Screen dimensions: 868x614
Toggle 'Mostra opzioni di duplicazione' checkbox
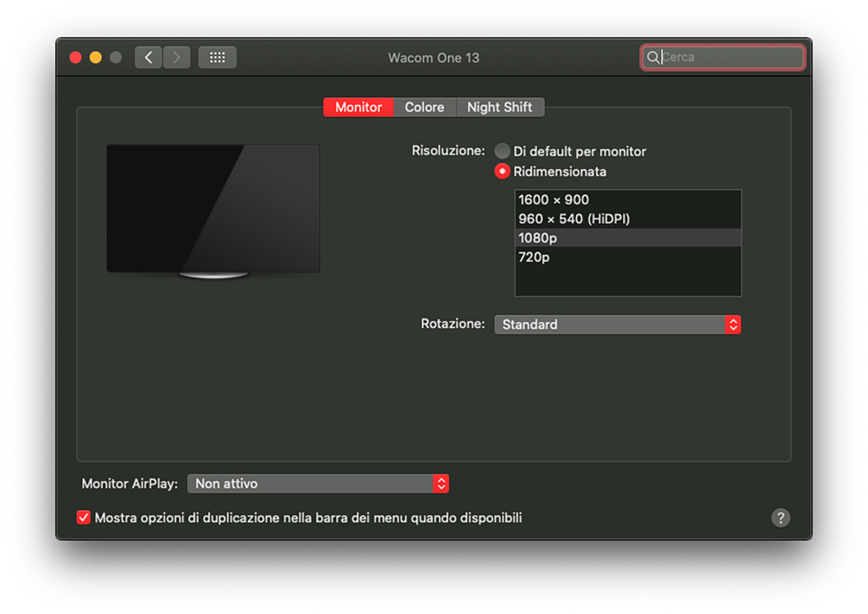[84, 517]
